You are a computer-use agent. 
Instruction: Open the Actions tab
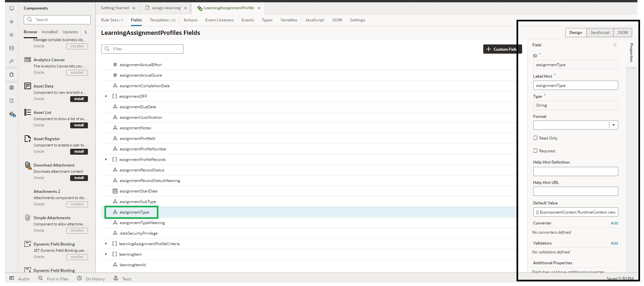tap(190, 20)
